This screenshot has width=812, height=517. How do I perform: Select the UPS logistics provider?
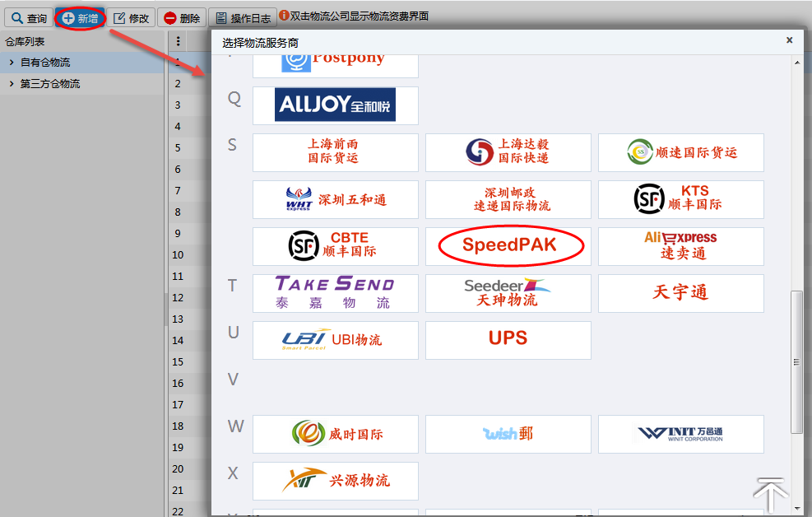point(508,339)
